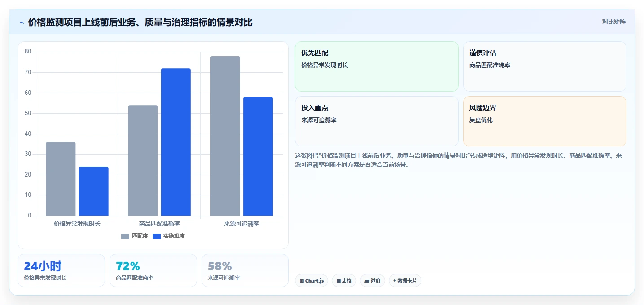Viewport: 644px width, 305px height.
Task: Click the 对比矩阵 label in header
Action: click(613, 22)
